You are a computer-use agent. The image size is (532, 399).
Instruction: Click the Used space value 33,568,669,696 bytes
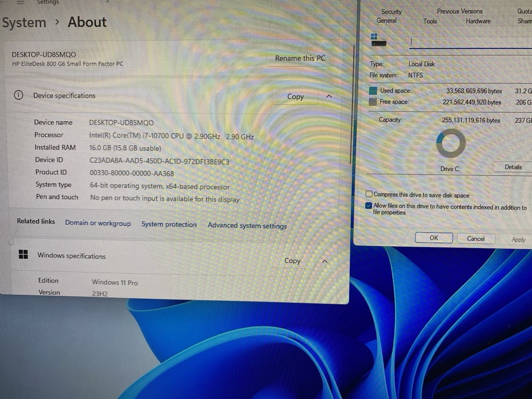(x=474, y=91)
